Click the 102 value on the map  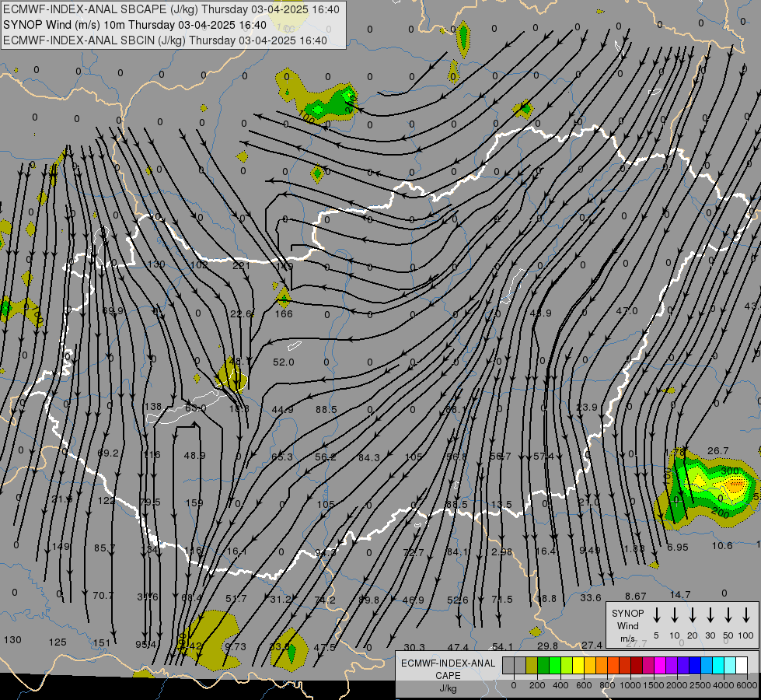198,264
